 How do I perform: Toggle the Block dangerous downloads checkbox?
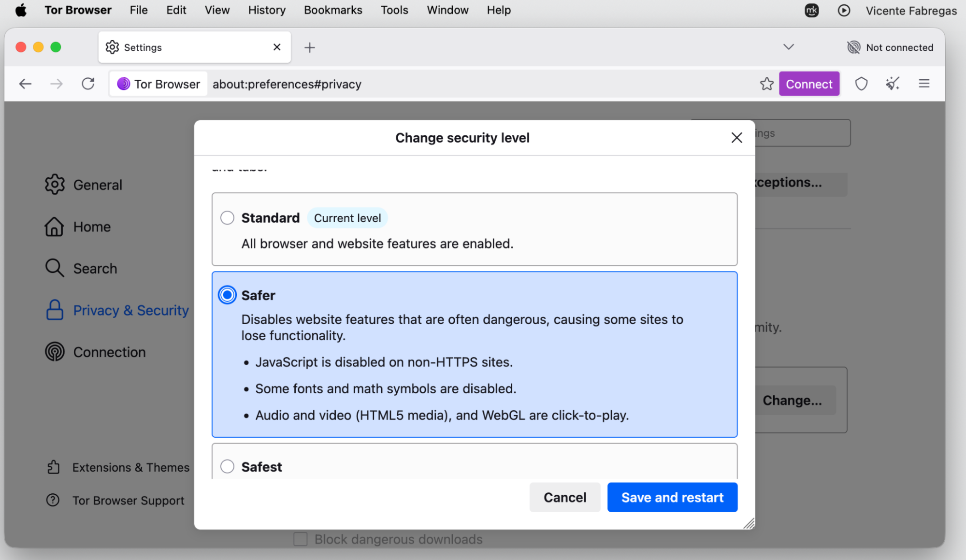[x=300, y=539]
